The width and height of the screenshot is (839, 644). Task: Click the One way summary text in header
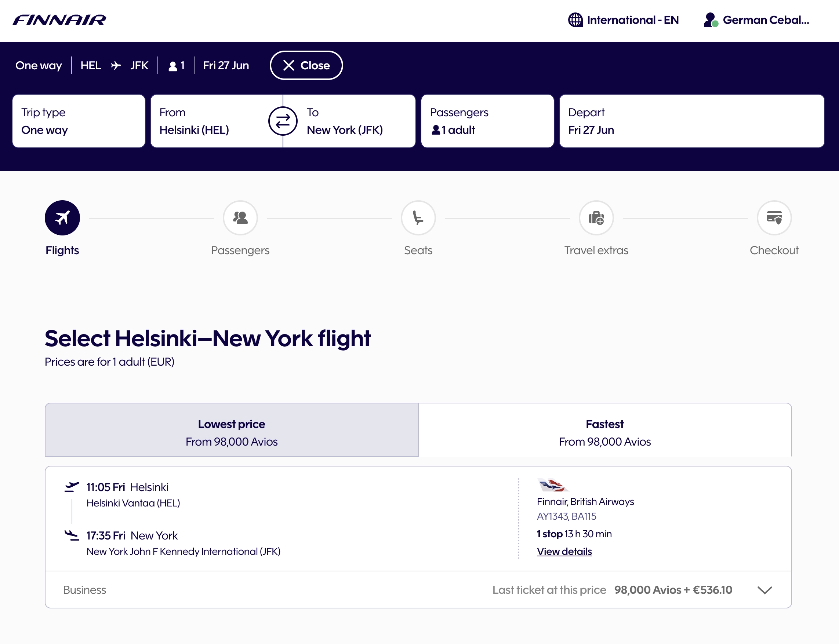pos(39,66)
